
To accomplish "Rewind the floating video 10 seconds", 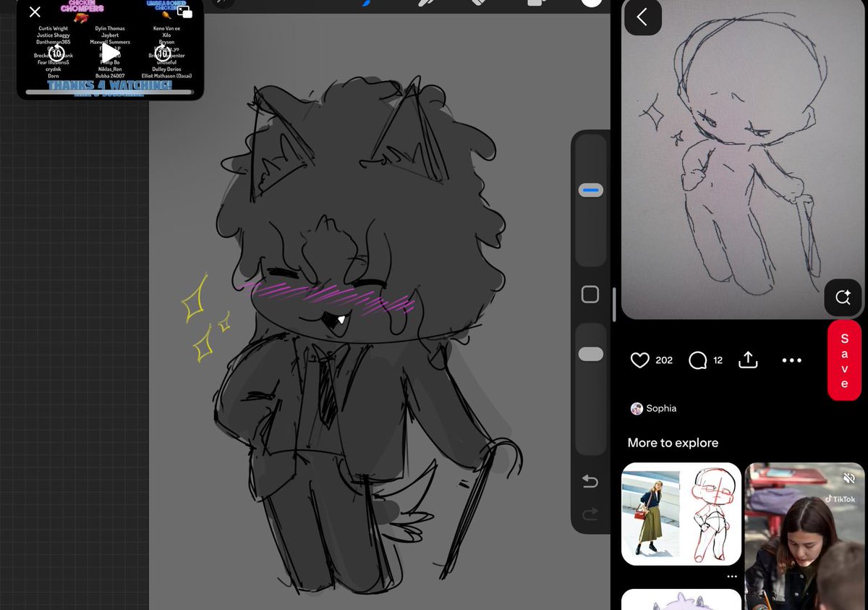I will [56, 53].
